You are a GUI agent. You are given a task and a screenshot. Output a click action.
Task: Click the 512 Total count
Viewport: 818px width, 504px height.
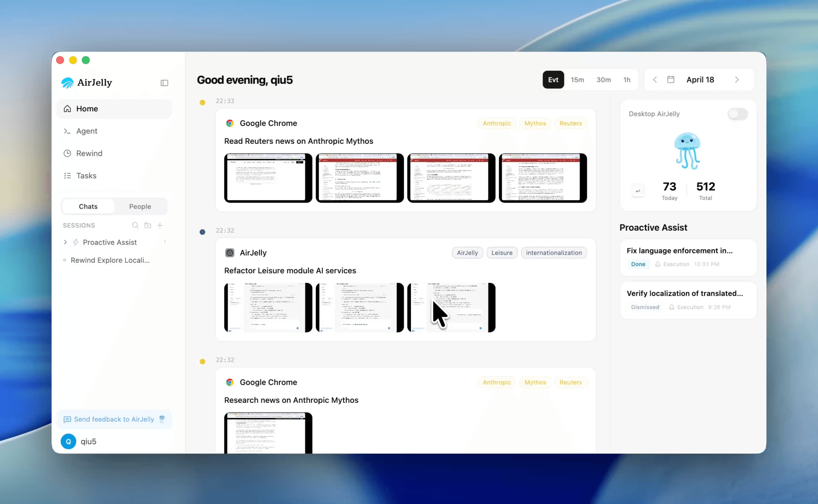tap(706, 190)
